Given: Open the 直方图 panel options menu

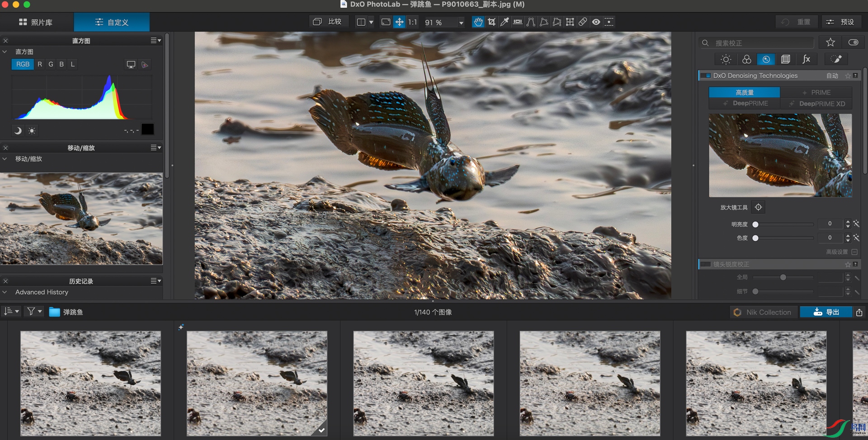Looking at the screenshot, I should pyautogui.click(x=156, y=41).
